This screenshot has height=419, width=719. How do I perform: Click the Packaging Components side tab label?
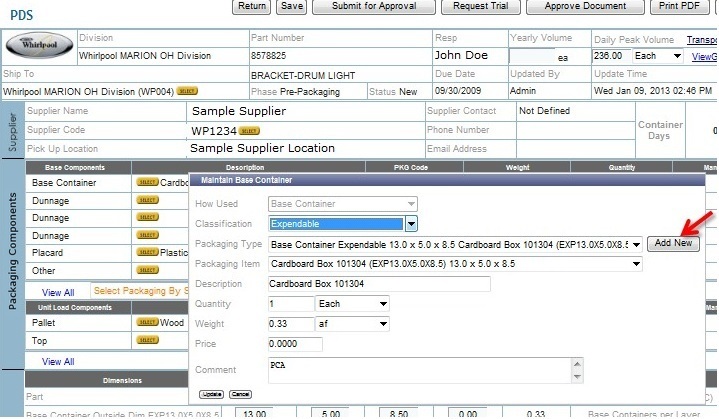[12, 251]
